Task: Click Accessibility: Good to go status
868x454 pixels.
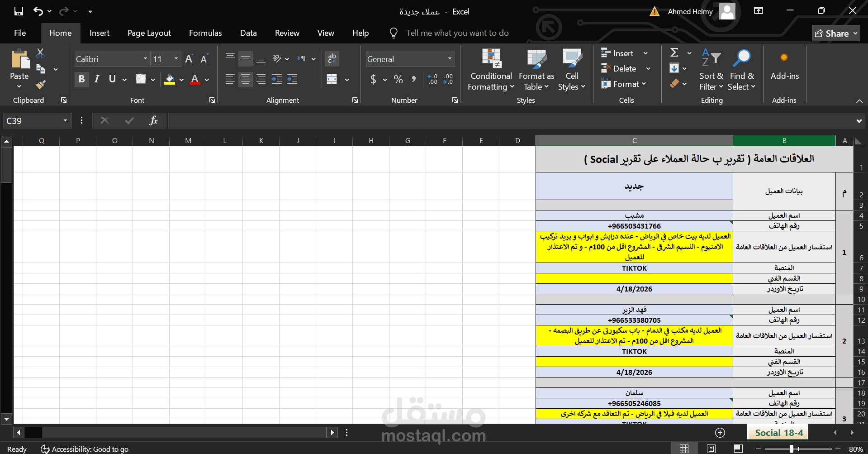Action: coord(85,449)
